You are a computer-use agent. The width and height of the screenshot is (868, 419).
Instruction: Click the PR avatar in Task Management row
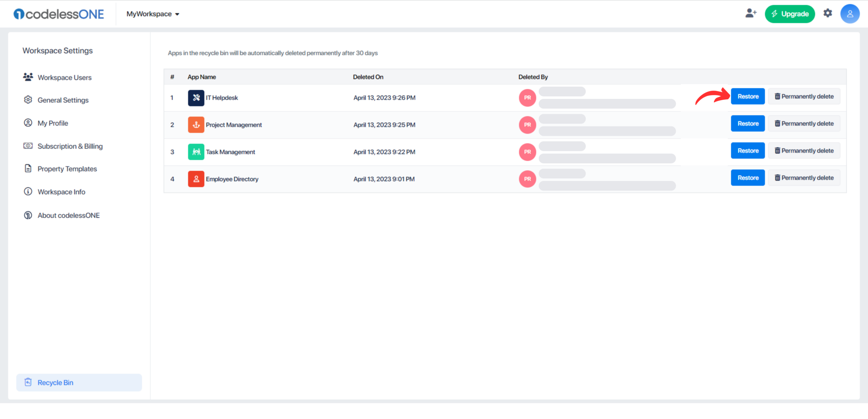tap(528, 152)
